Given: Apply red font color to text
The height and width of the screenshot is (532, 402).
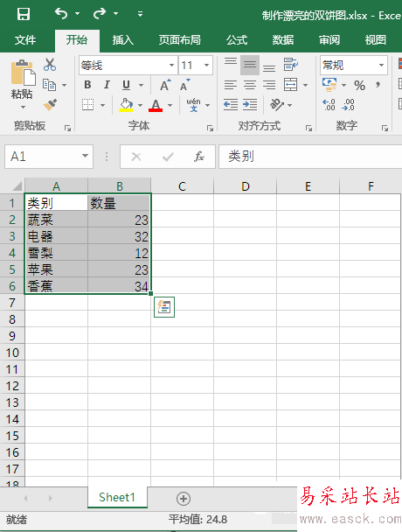Looking at the screenshot, I should (156, 105).
